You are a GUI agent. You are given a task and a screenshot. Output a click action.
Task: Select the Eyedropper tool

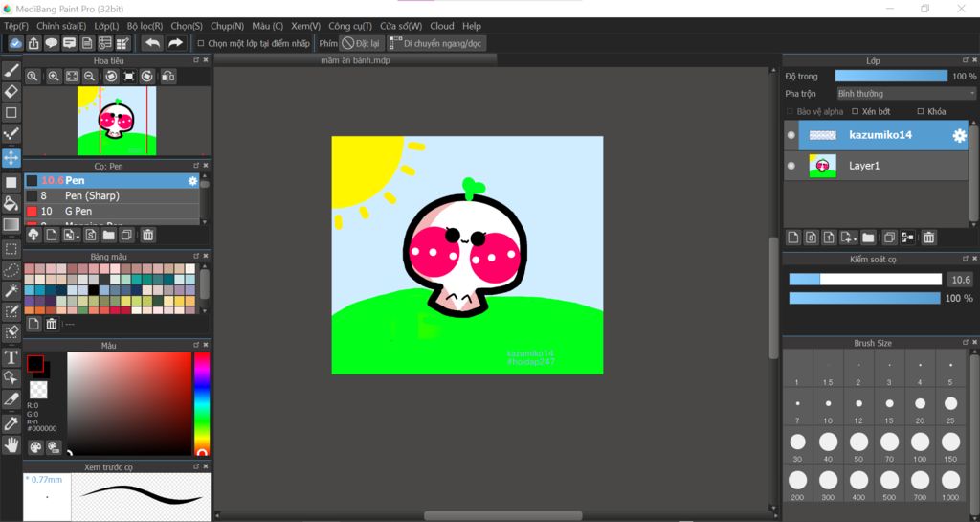11,423
